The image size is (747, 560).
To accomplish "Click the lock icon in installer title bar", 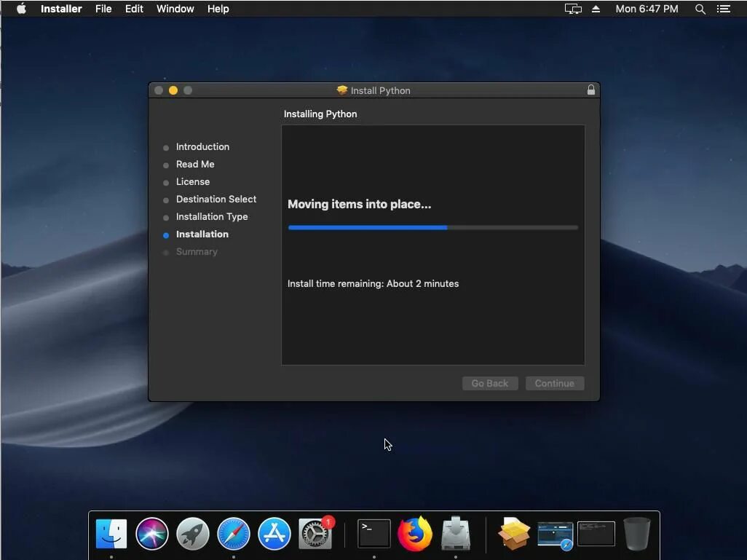I will (590, 90).
